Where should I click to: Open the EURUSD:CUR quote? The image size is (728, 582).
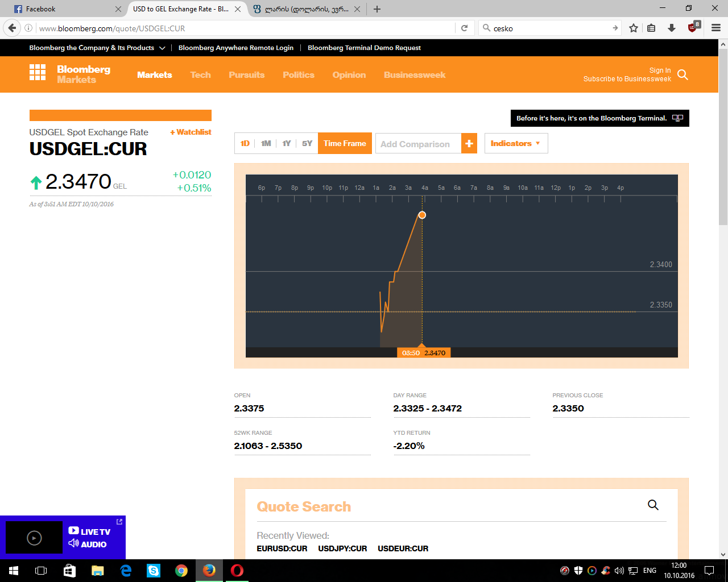click(282, 548)
